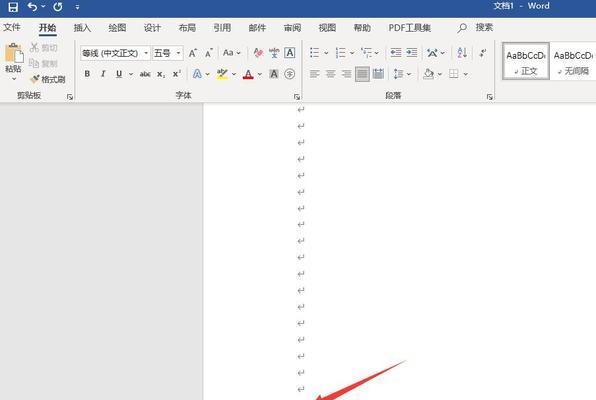Click the Center alignment icon
Screen dimensions: 596x400
330,74
